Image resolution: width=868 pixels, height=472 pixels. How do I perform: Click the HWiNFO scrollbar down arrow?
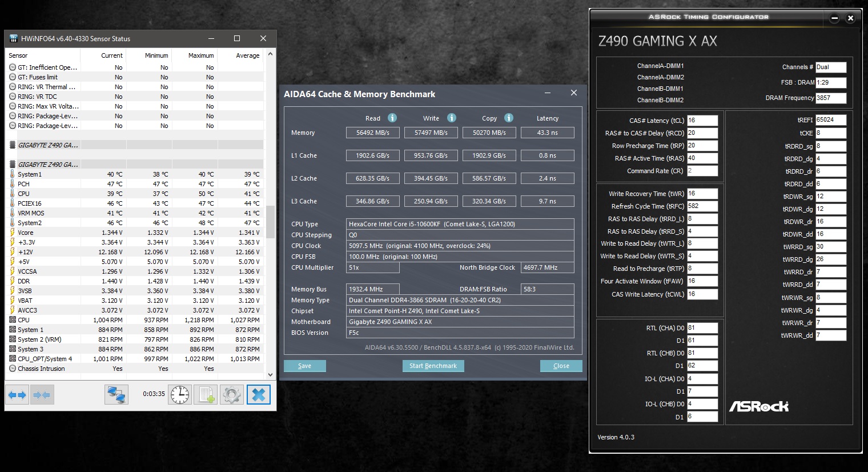click(270, 375)
